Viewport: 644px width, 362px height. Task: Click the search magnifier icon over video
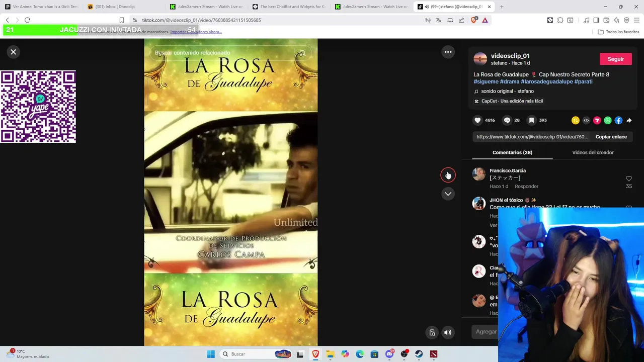point(302,53)
